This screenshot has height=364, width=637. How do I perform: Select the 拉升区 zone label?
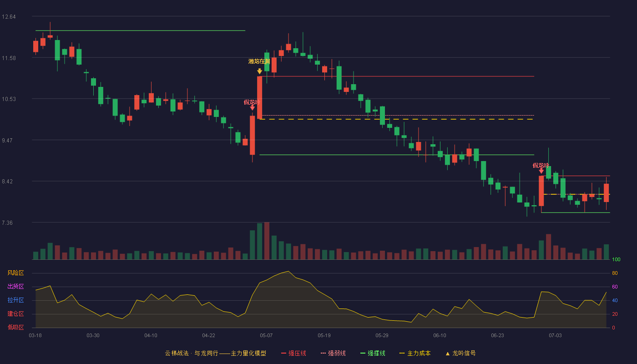point(15,300)
